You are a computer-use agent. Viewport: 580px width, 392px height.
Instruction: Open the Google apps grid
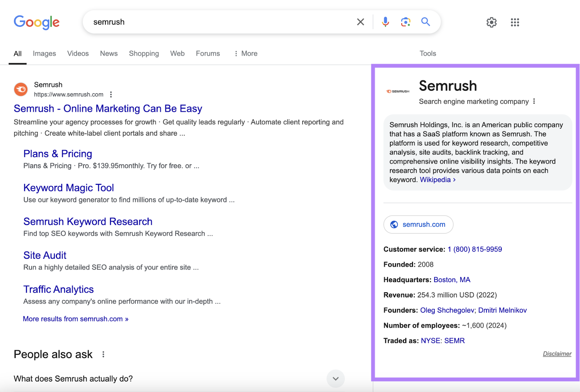tap(515, 22)
